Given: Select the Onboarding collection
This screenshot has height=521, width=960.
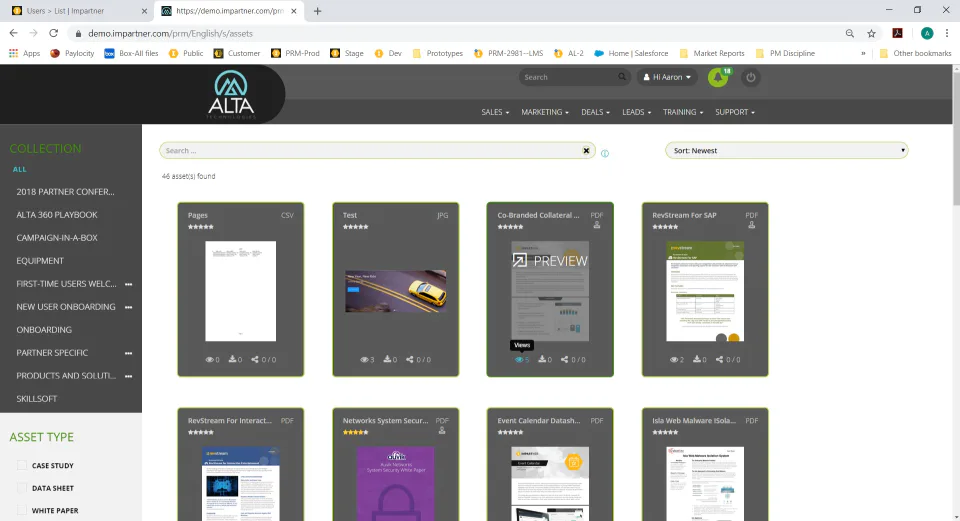Looking at the screenshot, I should point(44,330).
